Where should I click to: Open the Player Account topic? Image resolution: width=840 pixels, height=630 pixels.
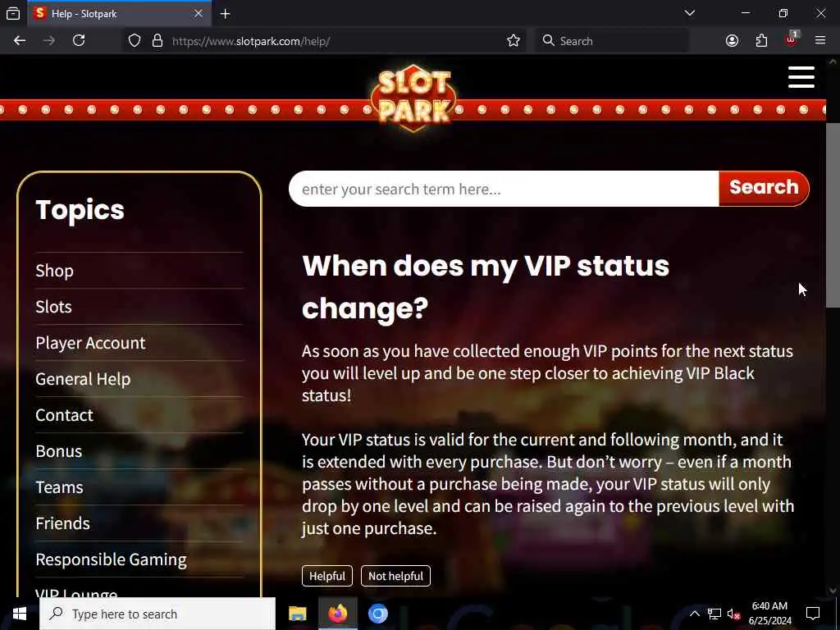(90, 343)
